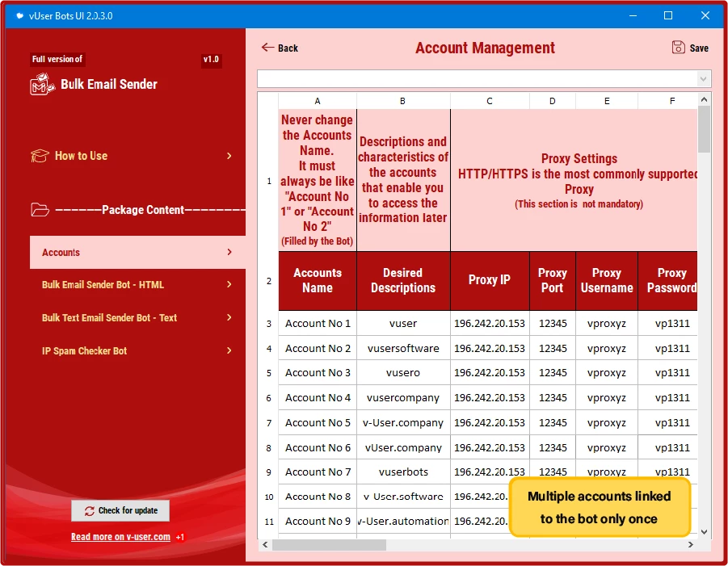Click the 'Proxy IP' header cell
Image resolution: width=728 pixels, height=566 pixels.
tap(490, 281)
